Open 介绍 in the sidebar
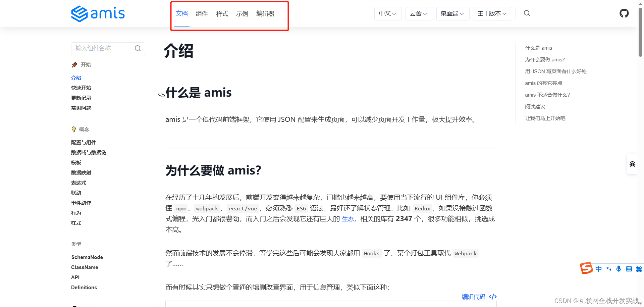Image resolution: width=644 pixels, height=307 pixels. tap(76, 78)
